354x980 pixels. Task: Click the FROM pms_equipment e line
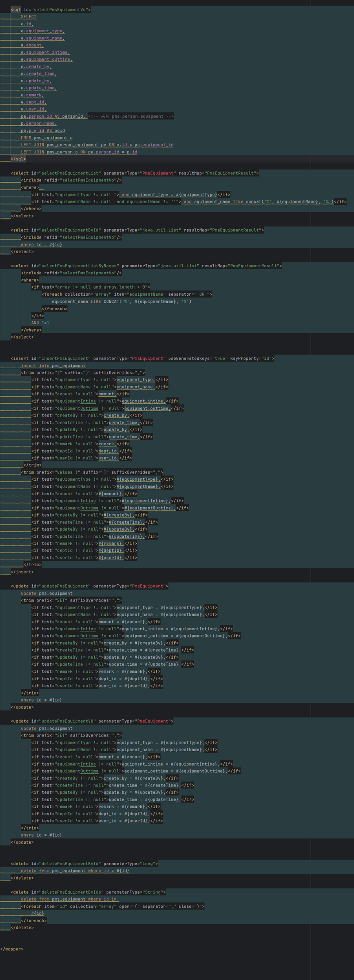47,138
